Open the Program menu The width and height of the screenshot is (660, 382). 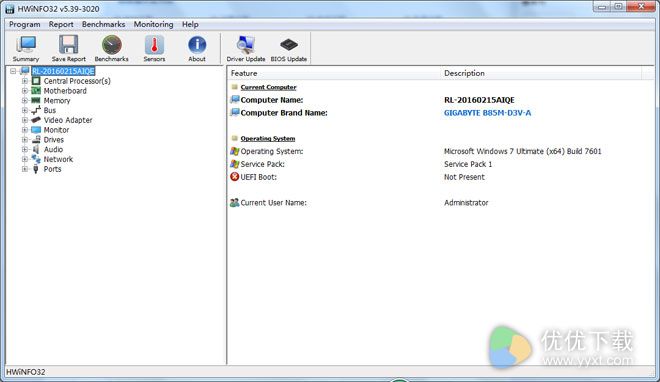tap(25, 24)
